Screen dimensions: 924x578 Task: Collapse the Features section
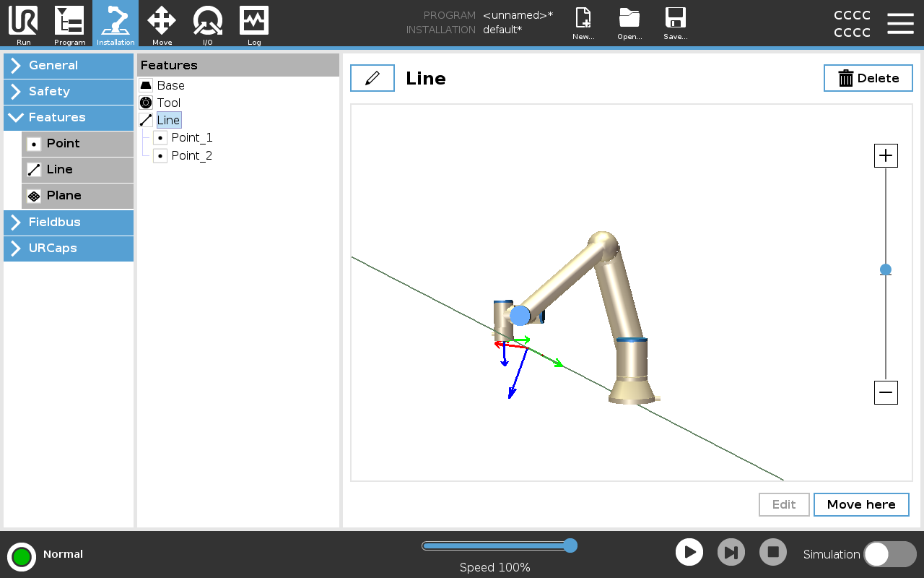tap(69, 117)
